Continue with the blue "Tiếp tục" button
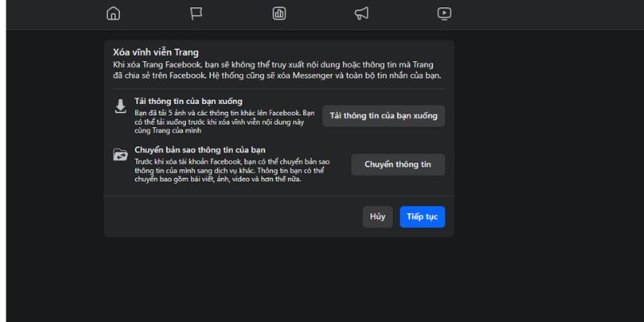Viewport: 644px width, 322px height. pyautogui.click(x=422, y=217)
